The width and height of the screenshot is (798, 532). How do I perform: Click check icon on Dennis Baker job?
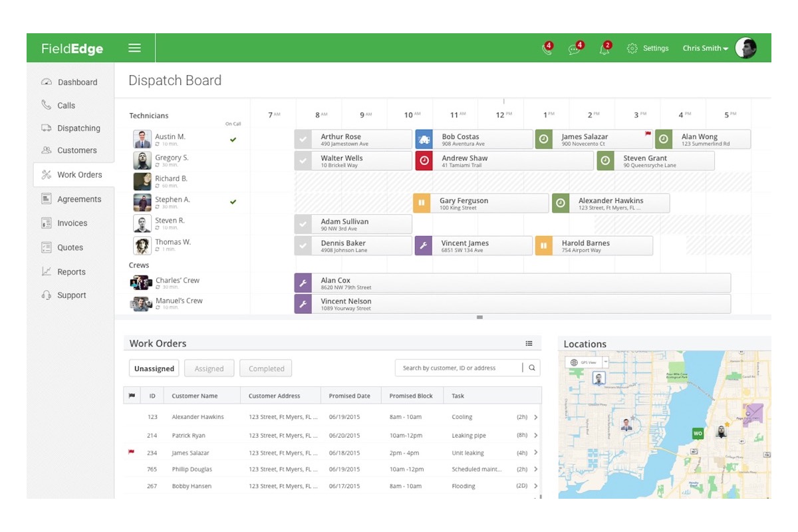point(303,246)
